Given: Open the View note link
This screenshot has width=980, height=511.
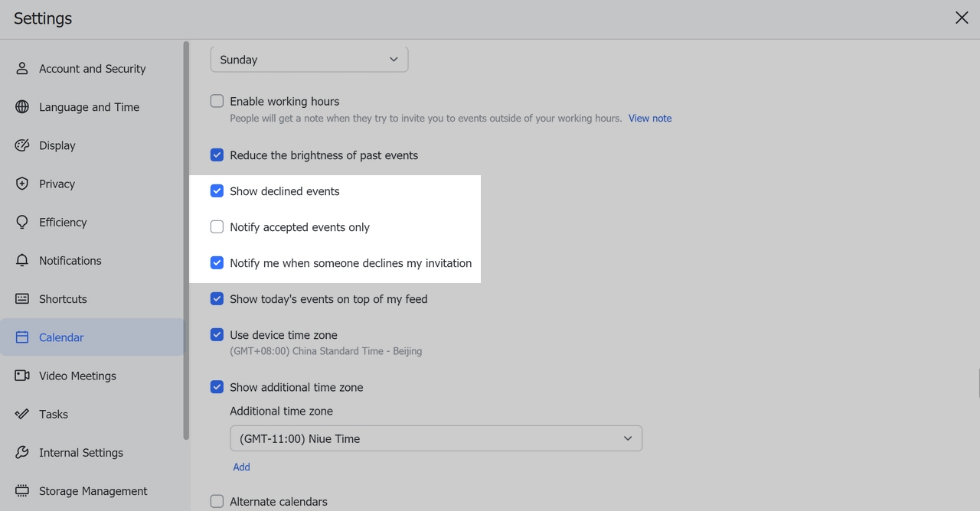Looking at the screenshot, I should 650,119.
